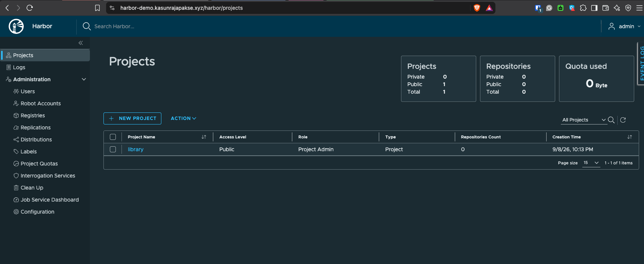The image size is (644, 264).
Task: Sort by Project Name arrows
Action: point(204,137)
